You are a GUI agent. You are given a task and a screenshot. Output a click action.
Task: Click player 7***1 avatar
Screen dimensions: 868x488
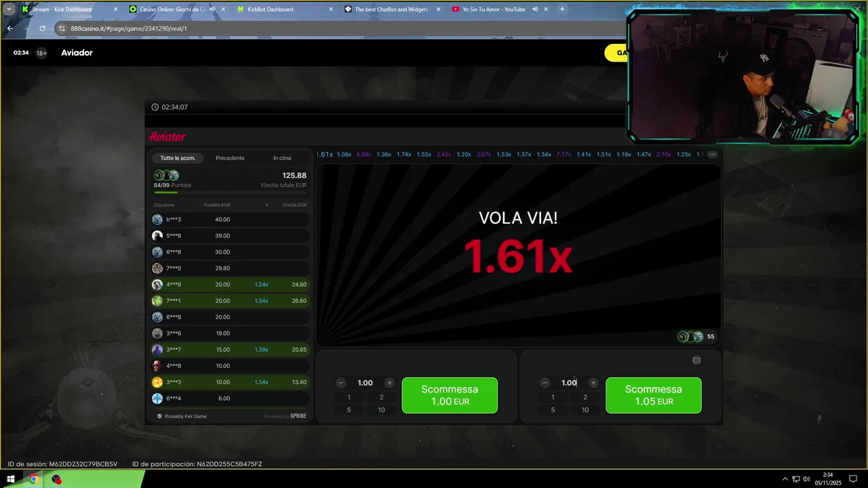click(157, 301)
